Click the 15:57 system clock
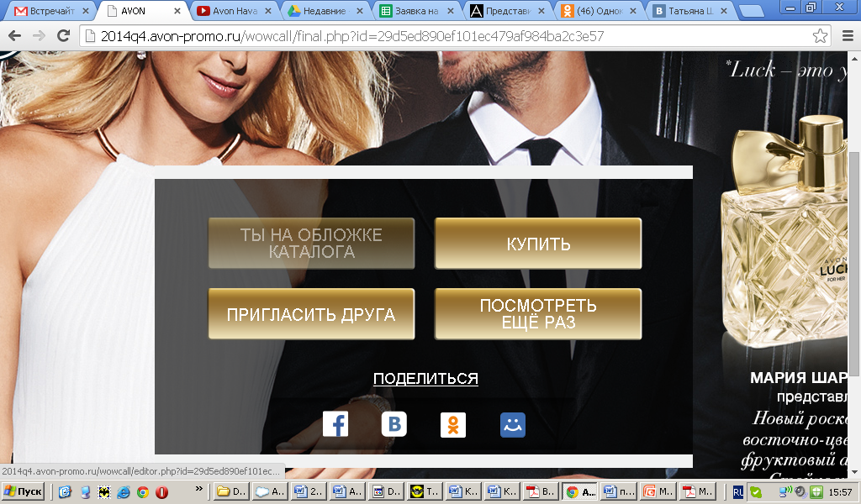This screenshot has width=861, height=504. 840,492
